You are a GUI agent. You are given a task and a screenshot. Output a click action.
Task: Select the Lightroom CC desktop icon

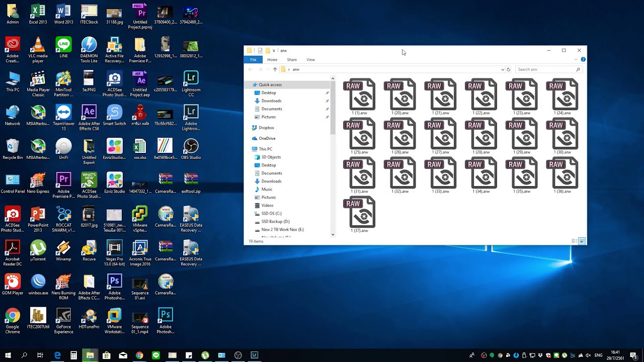click(x=191, y=84)
